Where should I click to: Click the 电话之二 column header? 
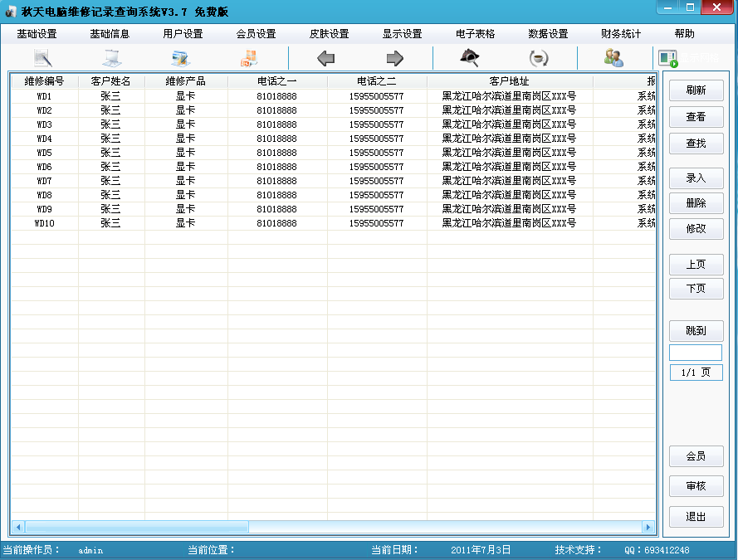377,81
